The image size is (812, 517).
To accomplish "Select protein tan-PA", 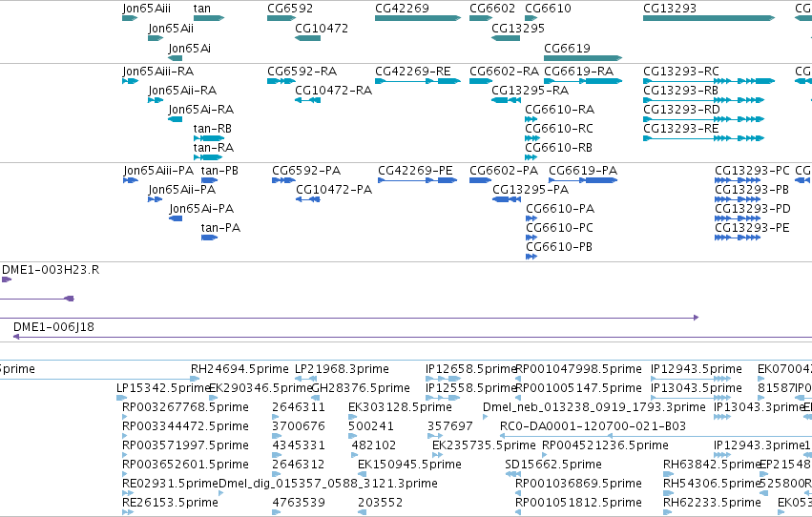I will (209, 238).
